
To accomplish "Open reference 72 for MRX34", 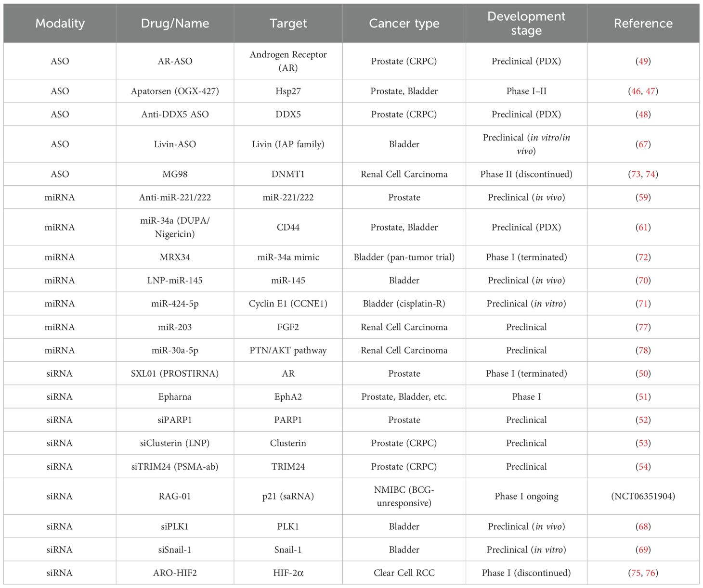I will 643,257.
